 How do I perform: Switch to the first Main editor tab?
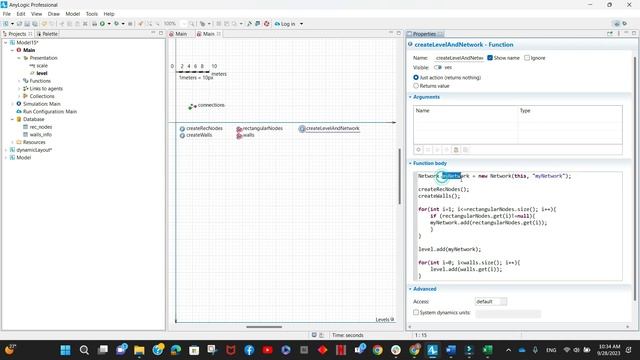(x=178, y=34)
